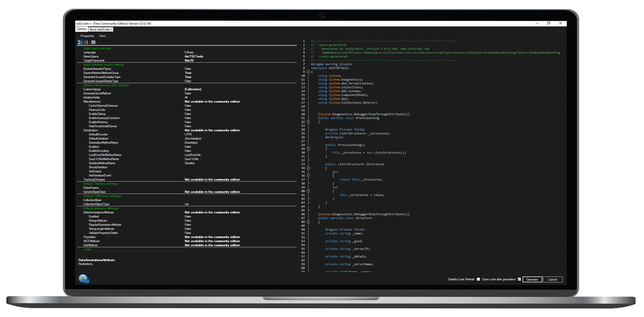This screenshot has height=317, width=644.
Task: Click the NameSpace value AxiTSETools field
Action: coord(194,56)
